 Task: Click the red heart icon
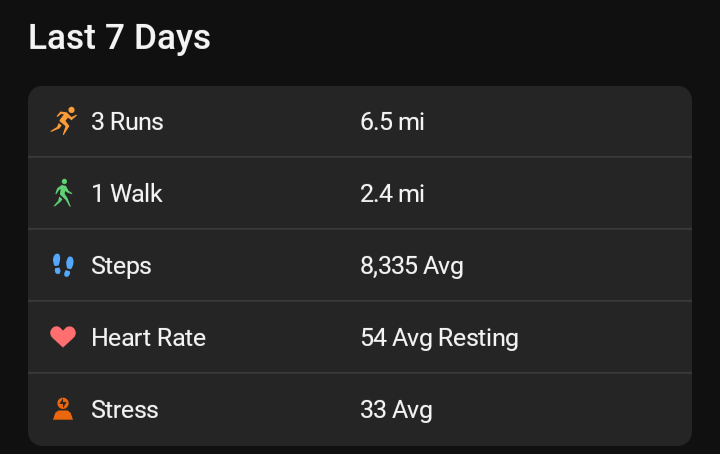pyautogui.click(x=63, y=337)
